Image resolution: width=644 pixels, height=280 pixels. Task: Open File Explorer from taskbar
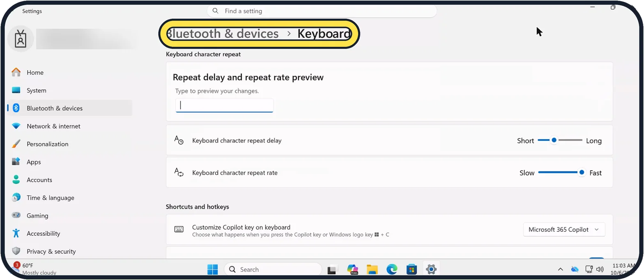(372, 269)
